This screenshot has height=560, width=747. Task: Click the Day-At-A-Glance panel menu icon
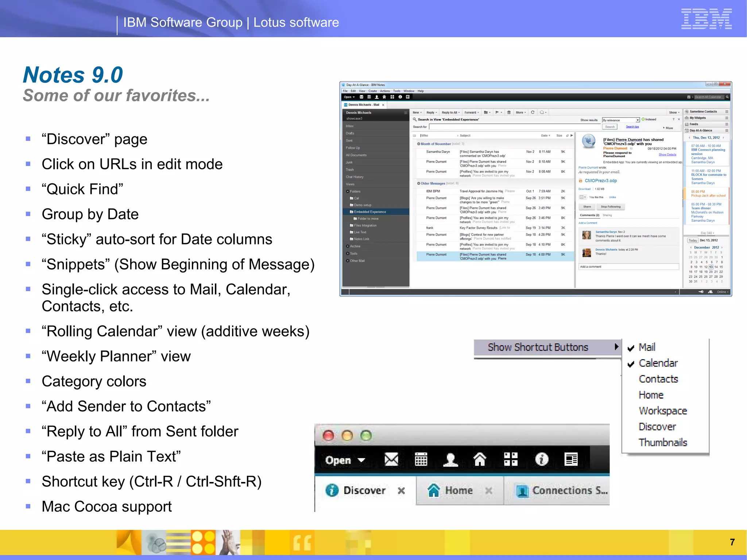(727, 130)
